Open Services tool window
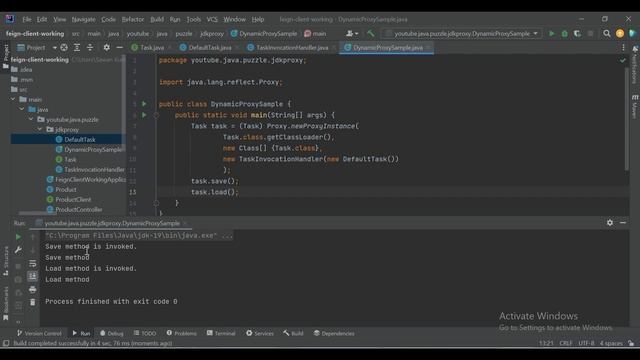The image size is (640, 360). (x=260, y=333)
